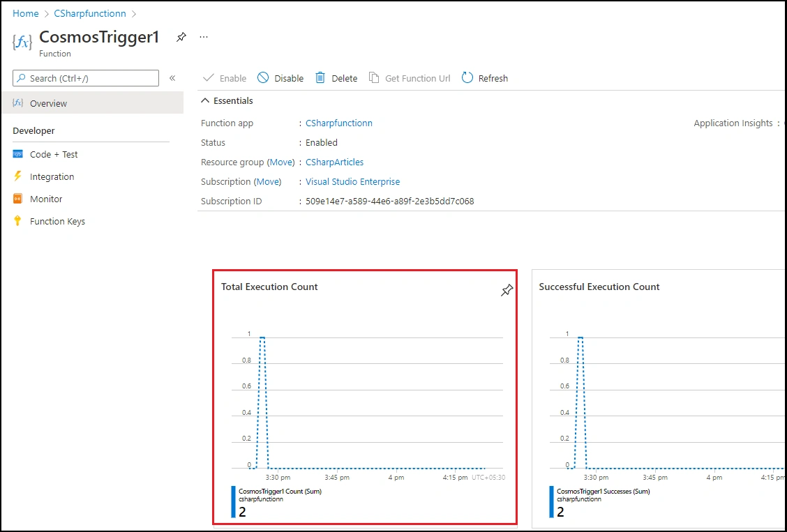The width and height of the screenshot is (787, 532).
Task: Click the greyed Enable button
Action: pos(225,78)
